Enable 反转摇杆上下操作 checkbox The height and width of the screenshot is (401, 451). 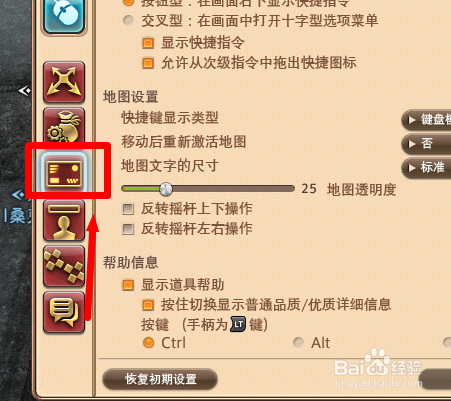click(128, 209)
